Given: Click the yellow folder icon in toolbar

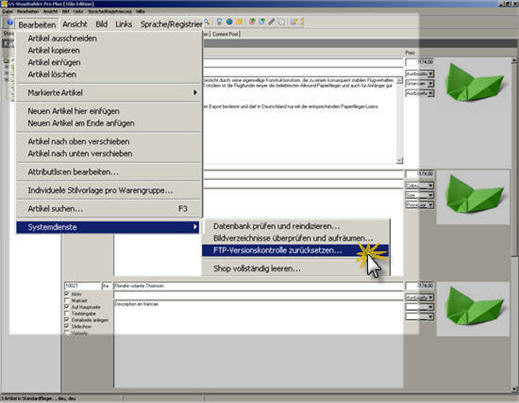Looking at the screenshot, I should [239, 22].
